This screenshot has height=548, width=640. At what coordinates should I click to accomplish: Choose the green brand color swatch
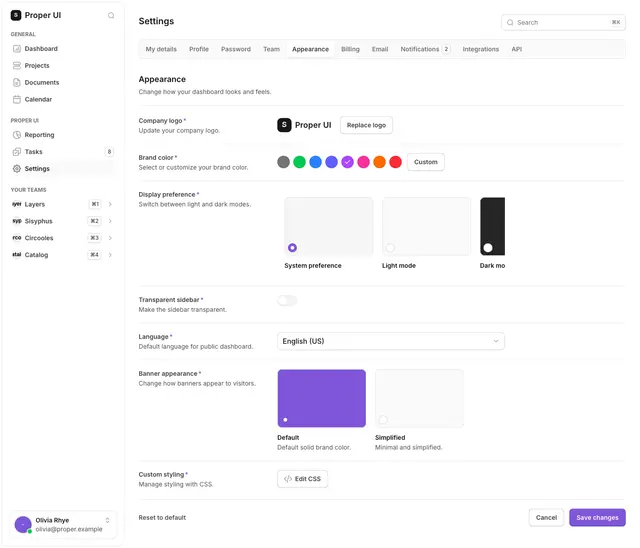299,162
